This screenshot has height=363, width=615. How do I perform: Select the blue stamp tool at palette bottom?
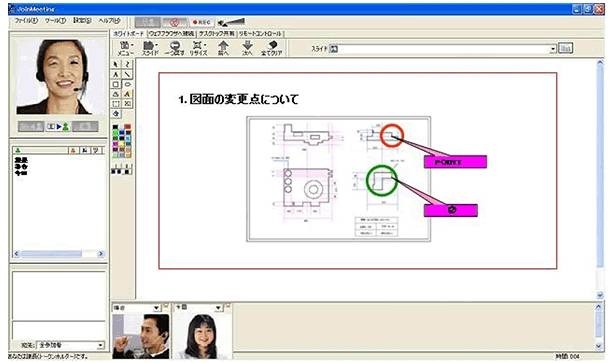(116, 114)
